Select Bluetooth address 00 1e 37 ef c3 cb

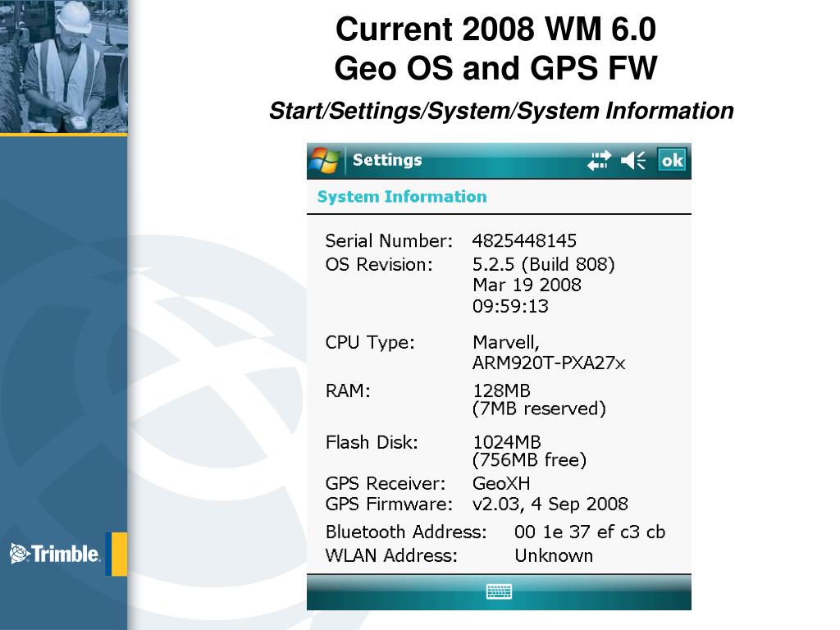click(x=590, y=532)
